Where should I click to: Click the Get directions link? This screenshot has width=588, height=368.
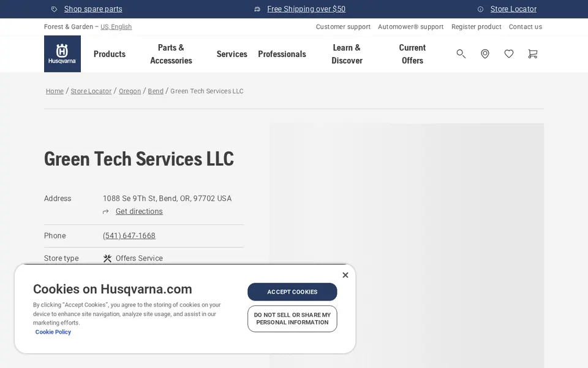pos(139,212)
